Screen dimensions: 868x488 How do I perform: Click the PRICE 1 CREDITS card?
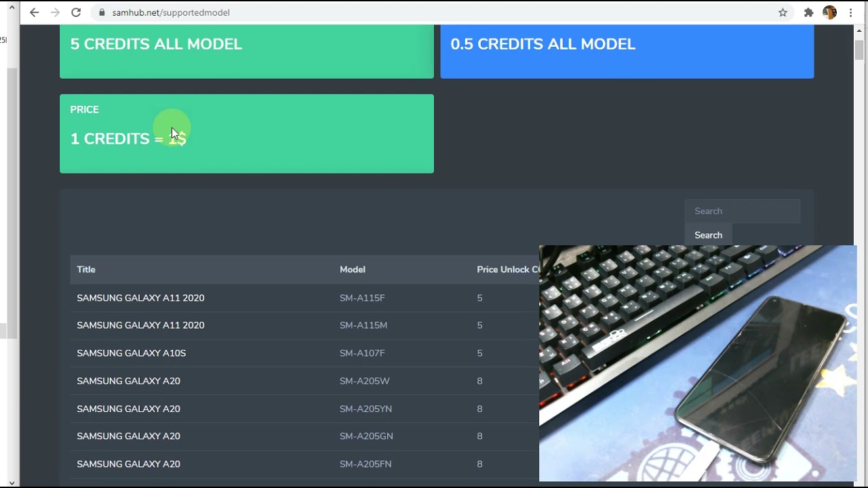(x=247, y=134)
